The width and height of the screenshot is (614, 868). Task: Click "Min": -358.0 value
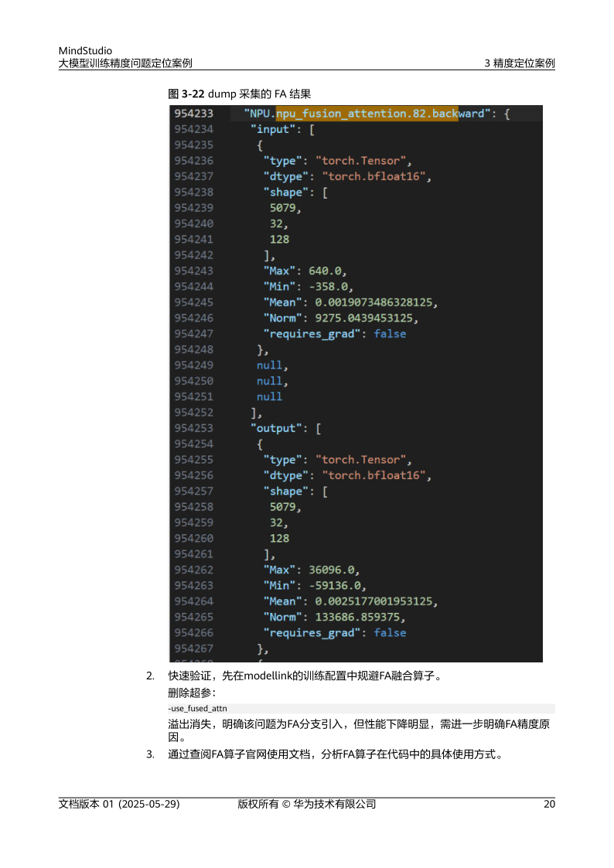309,287
